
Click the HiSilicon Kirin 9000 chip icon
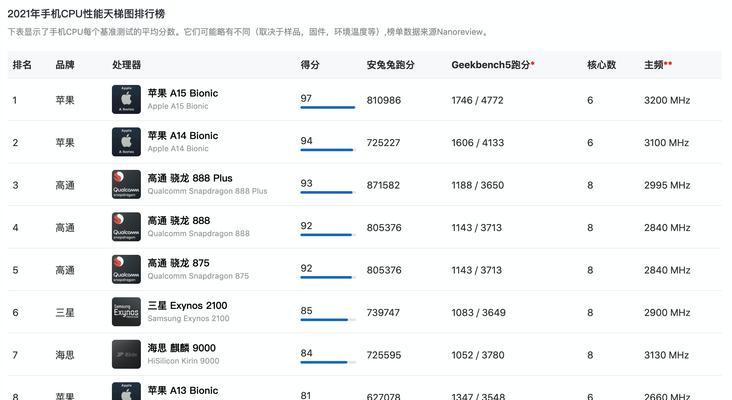point(126,354)
